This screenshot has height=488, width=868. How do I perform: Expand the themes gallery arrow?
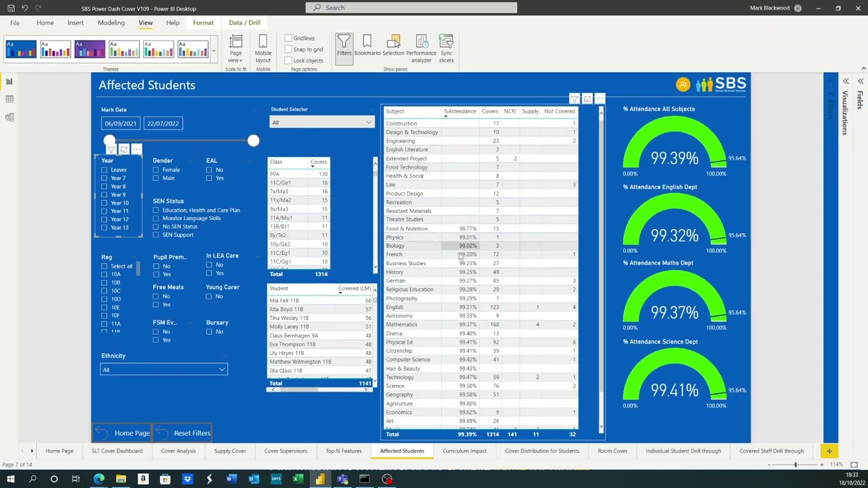214,50
